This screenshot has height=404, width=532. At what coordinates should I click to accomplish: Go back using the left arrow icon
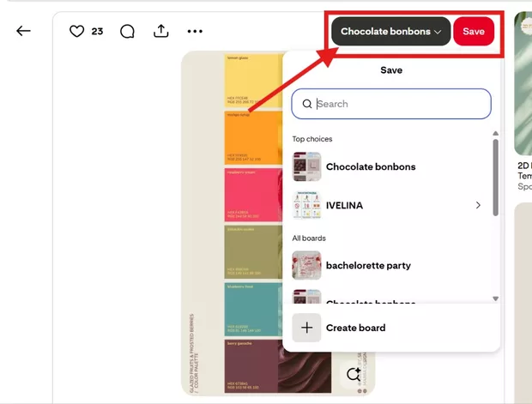23,31
